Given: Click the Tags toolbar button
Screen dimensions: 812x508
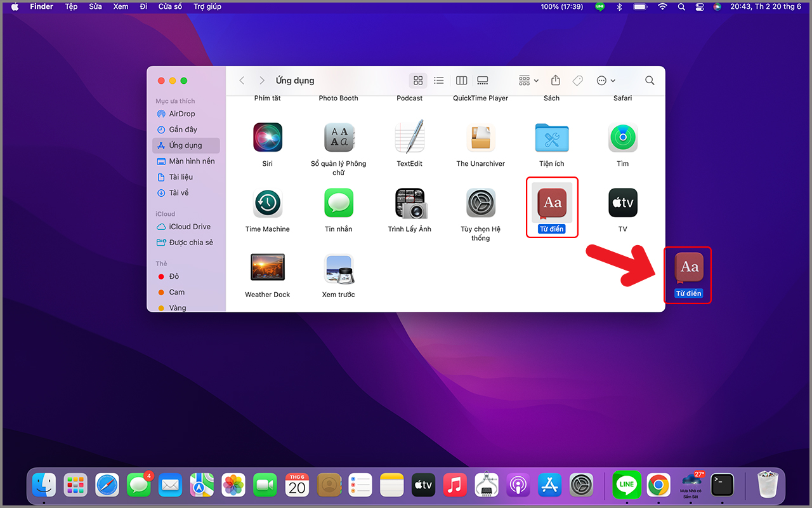Looking at the screenshot, I should click(x=577, y=81).
